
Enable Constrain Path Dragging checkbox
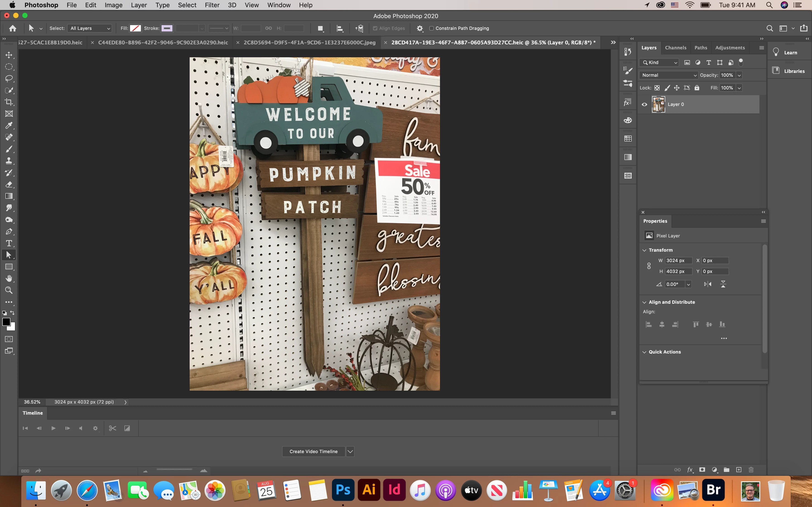click(x=432, y=28)
